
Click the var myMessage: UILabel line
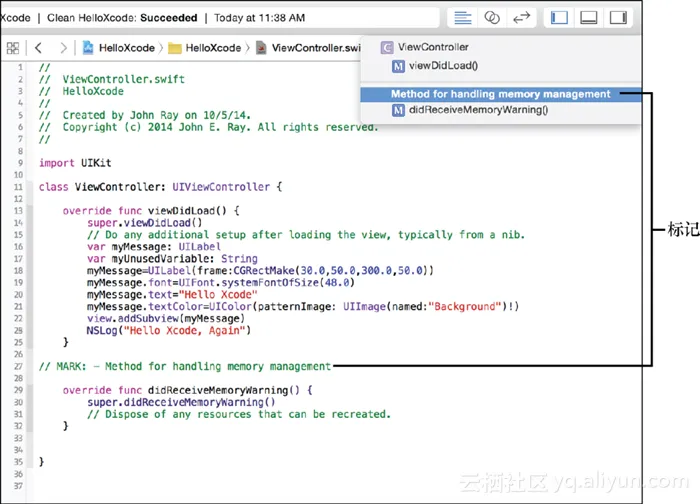[x=154, y=247]
